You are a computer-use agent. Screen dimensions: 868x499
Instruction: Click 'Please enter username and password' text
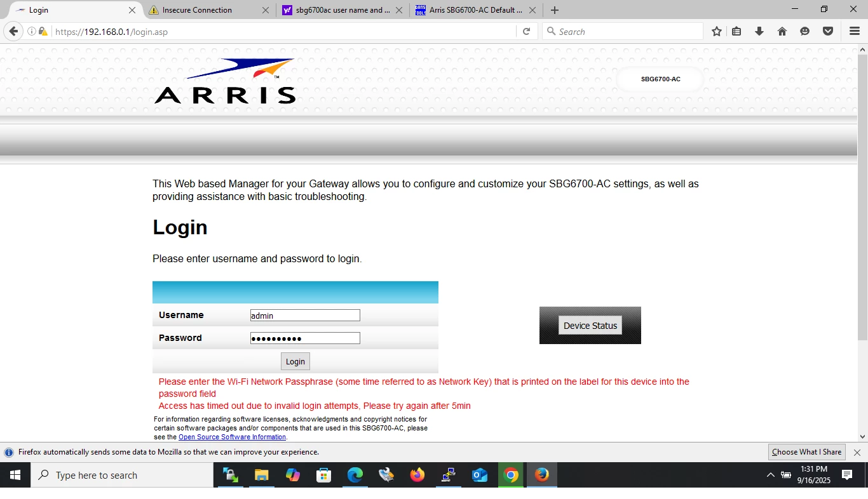point(257,259)
